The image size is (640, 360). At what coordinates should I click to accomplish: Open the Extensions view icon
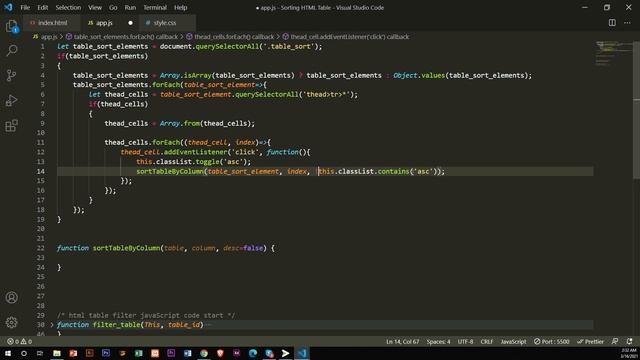12,125
